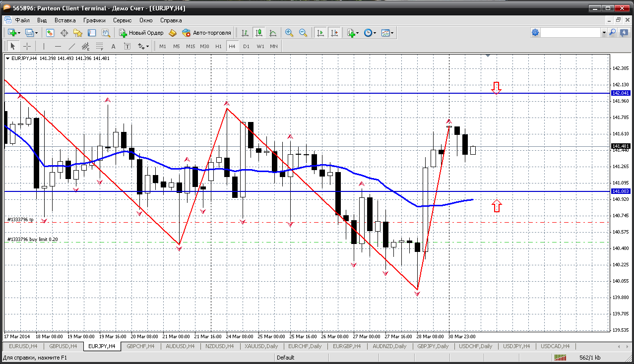634x364 pixels.
Task: Select the crosshair tool
Action: point(27,46)
